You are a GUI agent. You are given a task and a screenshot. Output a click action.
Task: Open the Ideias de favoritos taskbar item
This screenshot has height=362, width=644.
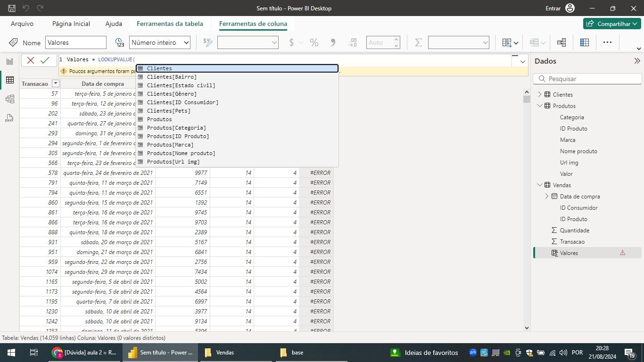pos(425,352)
